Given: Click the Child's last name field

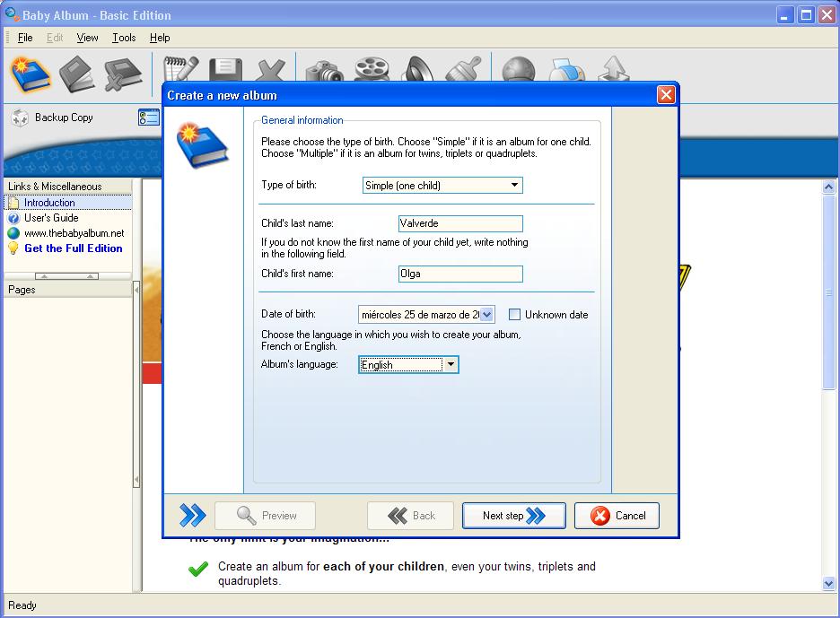Looking at the screenshot, I should point(460,224).
